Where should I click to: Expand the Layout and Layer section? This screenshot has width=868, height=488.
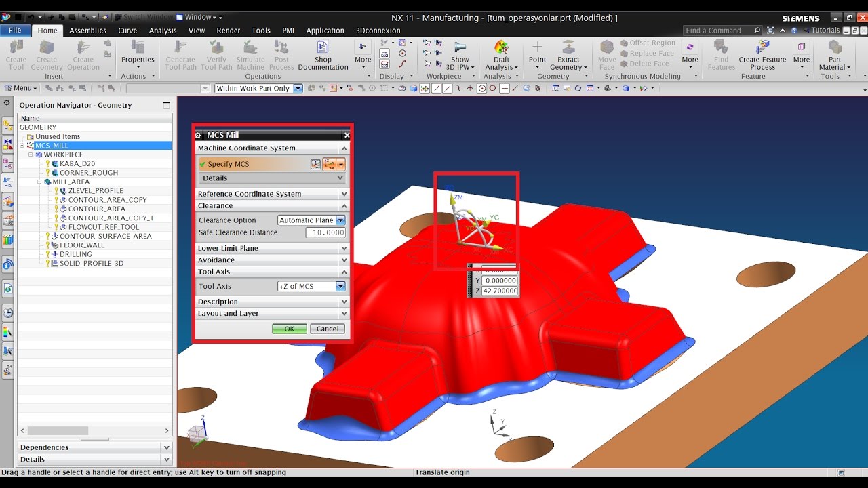273,314
